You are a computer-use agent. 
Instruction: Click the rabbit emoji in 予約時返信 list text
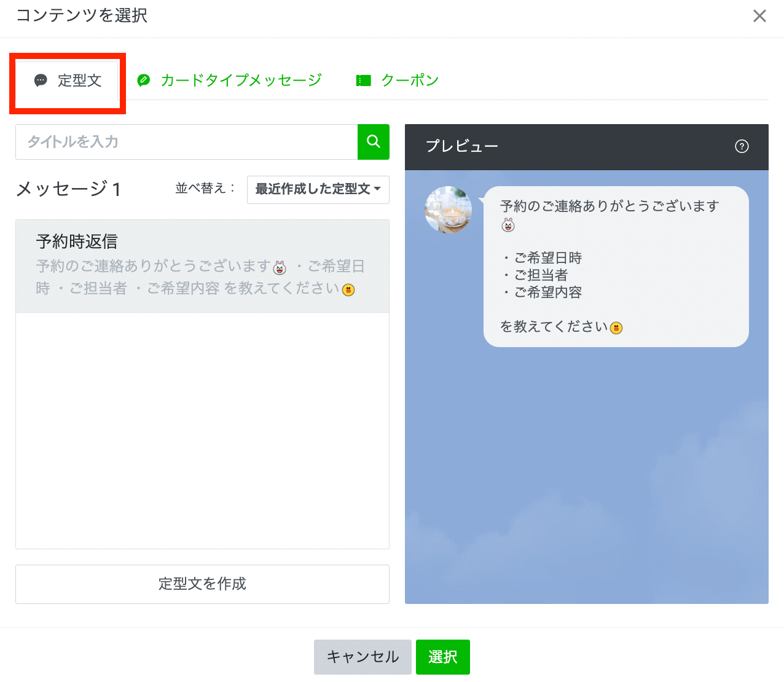pyautogui.click(x=280, y=267)
